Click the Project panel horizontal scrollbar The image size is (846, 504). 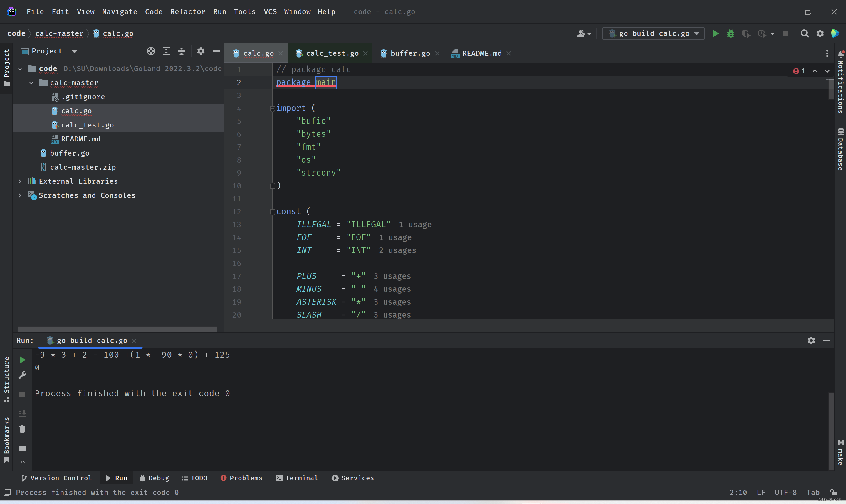pos(117,329)
